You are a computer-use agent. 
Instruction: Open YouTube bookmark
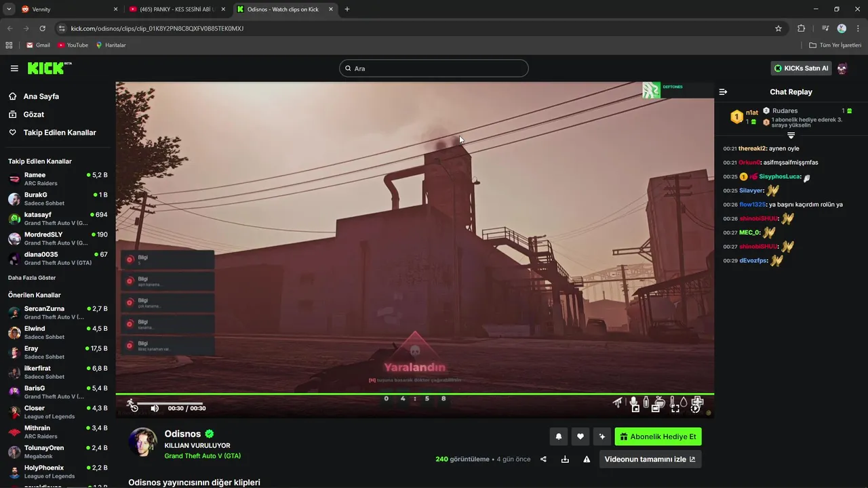coord(73,45)
